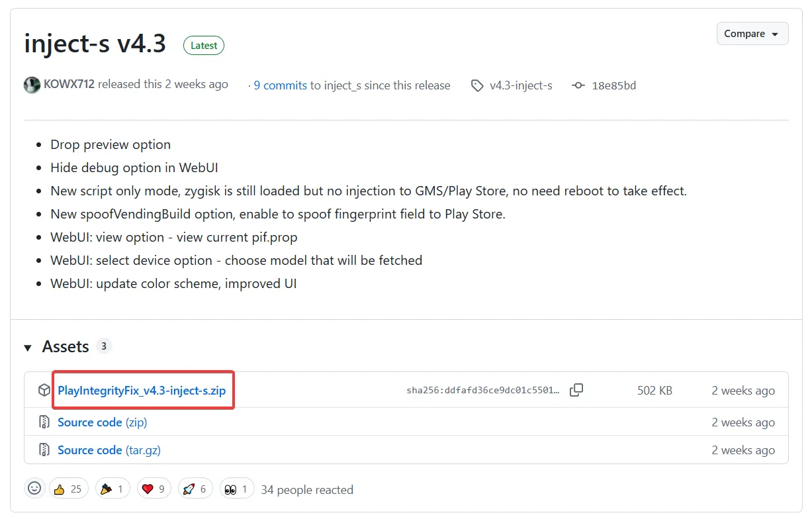Open the inject-s v4.3 release title
This screenshot has height=531, width=812.
95,44
